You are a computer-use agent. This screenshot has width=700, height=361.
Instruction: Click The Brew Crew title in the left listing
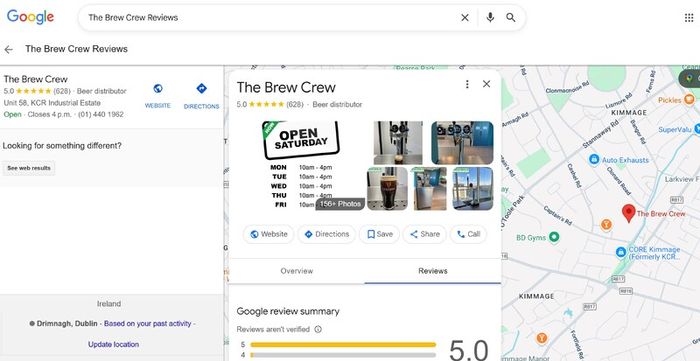[36, 79]
